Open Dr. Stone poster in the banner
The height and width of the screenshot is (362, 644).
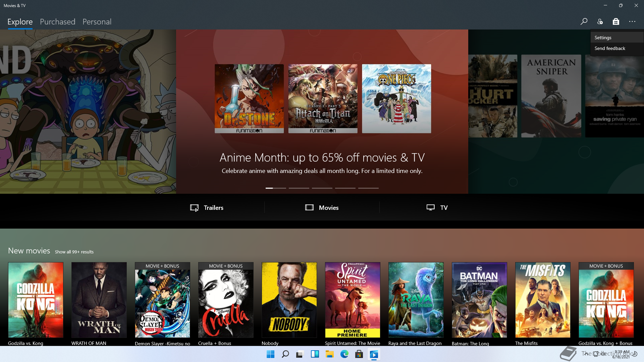[x=249, y=99]
